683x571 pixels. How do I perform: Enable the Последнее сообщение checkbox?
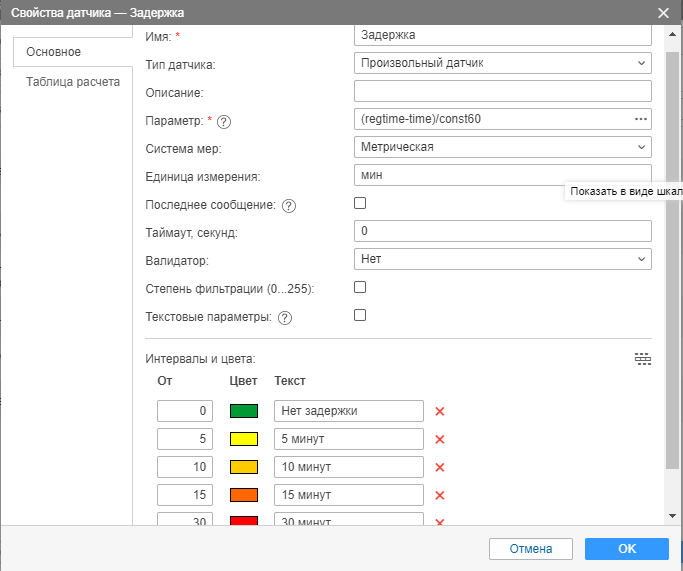(x=361, y=203)
